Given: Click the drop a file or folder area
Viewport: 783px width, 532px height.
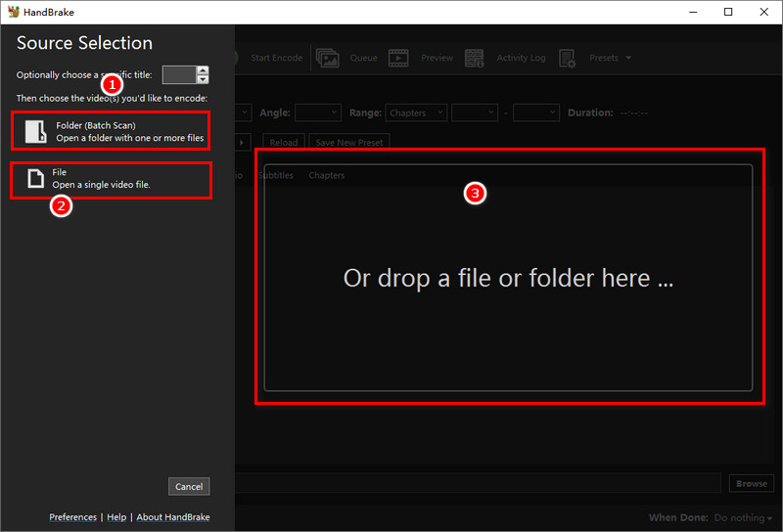Looking at the screenshot, I should (x=508, y=278).
